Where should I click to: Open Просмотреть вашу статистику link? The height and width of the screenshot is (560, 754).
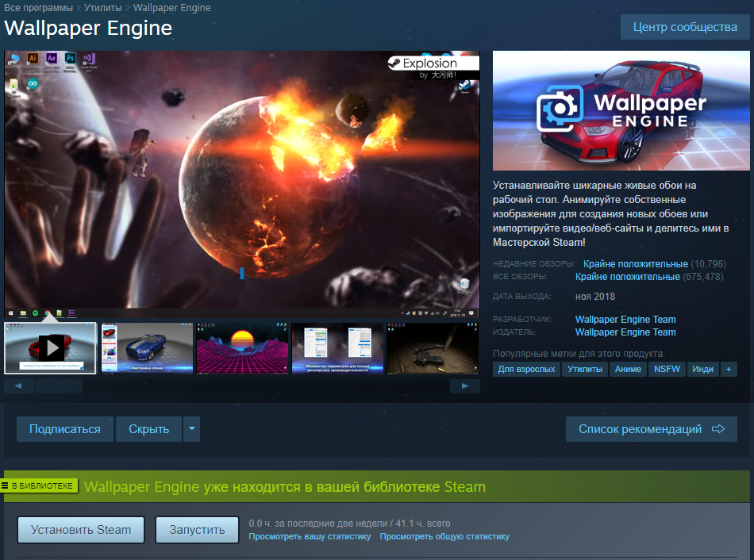310,536
